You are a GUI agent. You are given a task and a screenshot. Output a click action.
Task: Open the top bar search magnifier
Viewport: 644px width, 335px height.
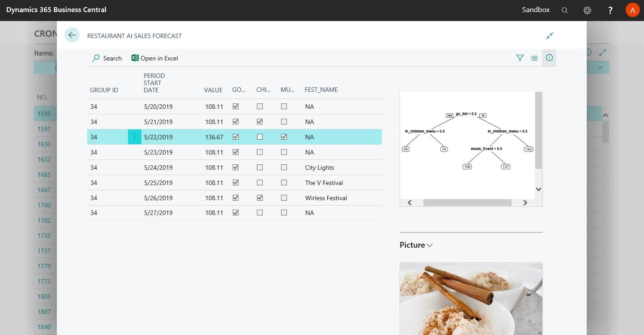click(x=565, y=10)
